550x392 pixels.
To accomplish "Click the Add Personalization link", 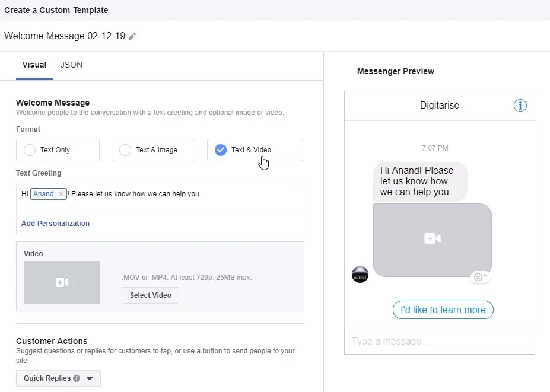I will click(55, 224).
